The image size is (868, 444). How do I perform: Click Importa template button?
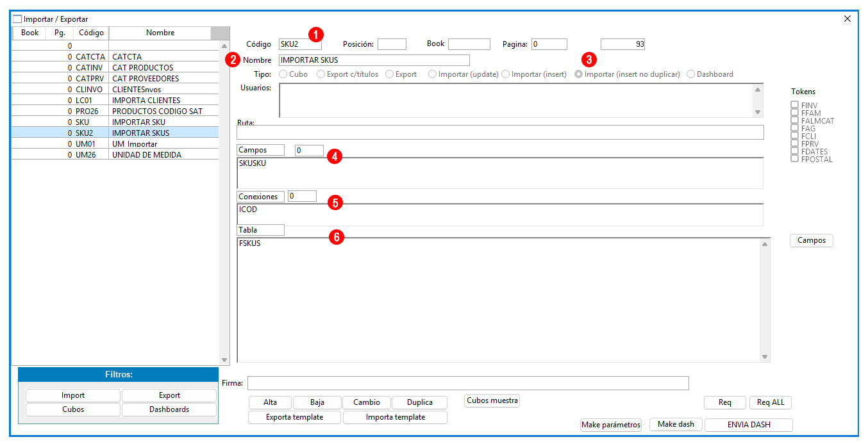pyautogui.click(x=395, y=417)
